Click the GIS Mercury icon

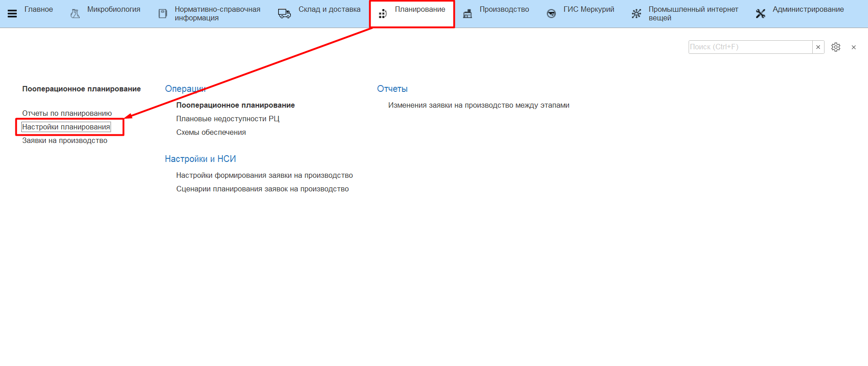[551, 14]
